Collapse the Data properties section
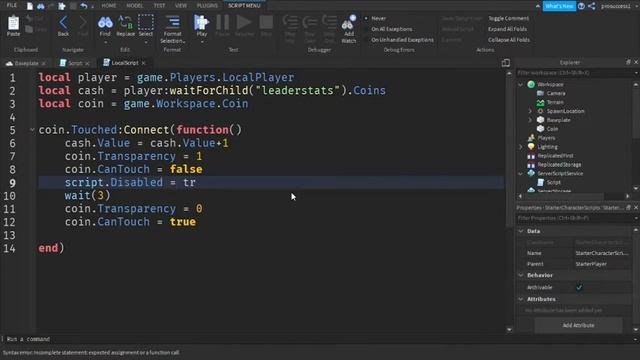This screenshot has height=360, width=640. [x=521, y=231]
